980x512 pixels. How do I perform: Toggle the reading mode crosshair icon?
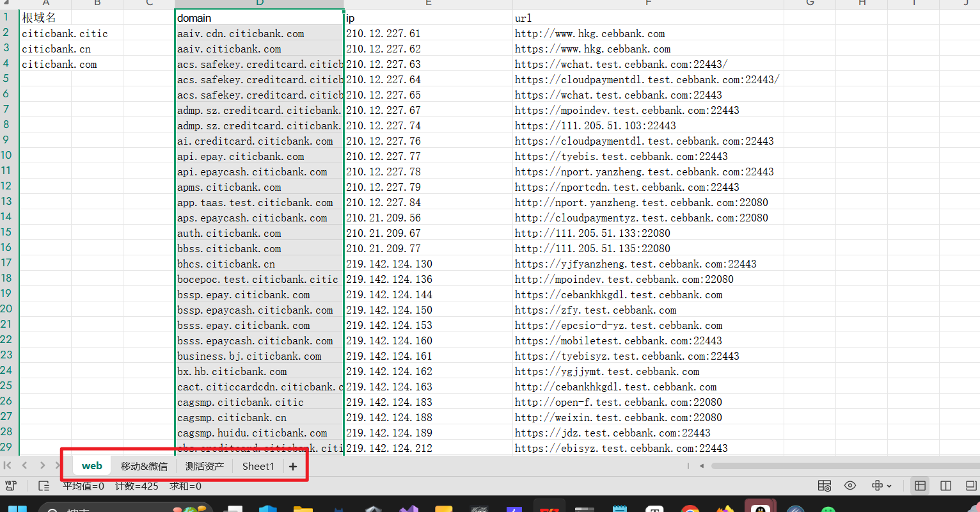click(x=878, y=486)
